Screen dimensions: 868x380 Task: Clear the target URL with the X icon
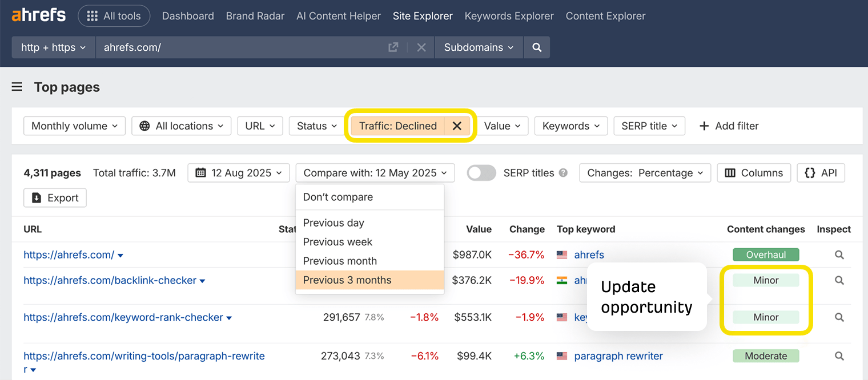421,47
